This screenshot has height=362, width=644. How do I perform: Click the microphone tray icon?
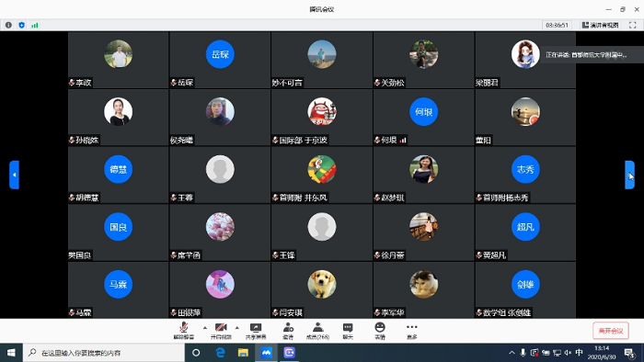(x=523, y=353)
